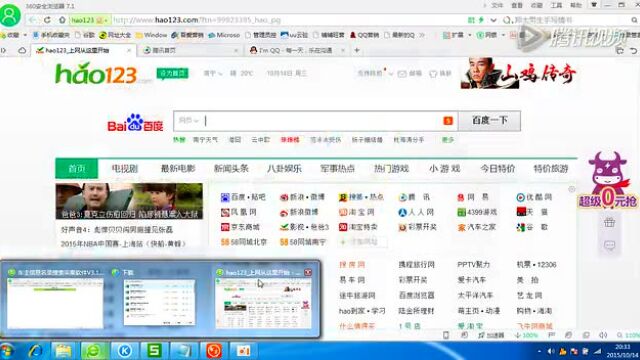This screenshot has height=360, width=640.
Task: Open the green WPS S taskbar icon
Action: [x=154, y=351]
